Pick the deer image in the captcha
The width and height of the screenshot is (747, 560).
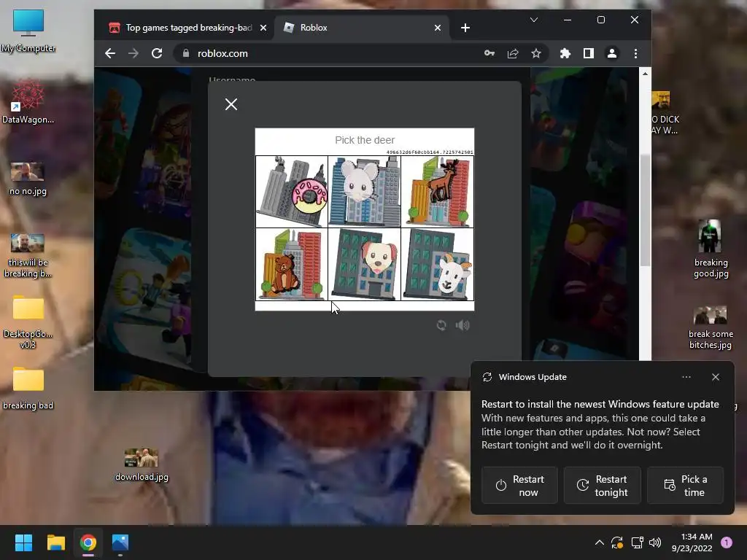coord(438,192)
